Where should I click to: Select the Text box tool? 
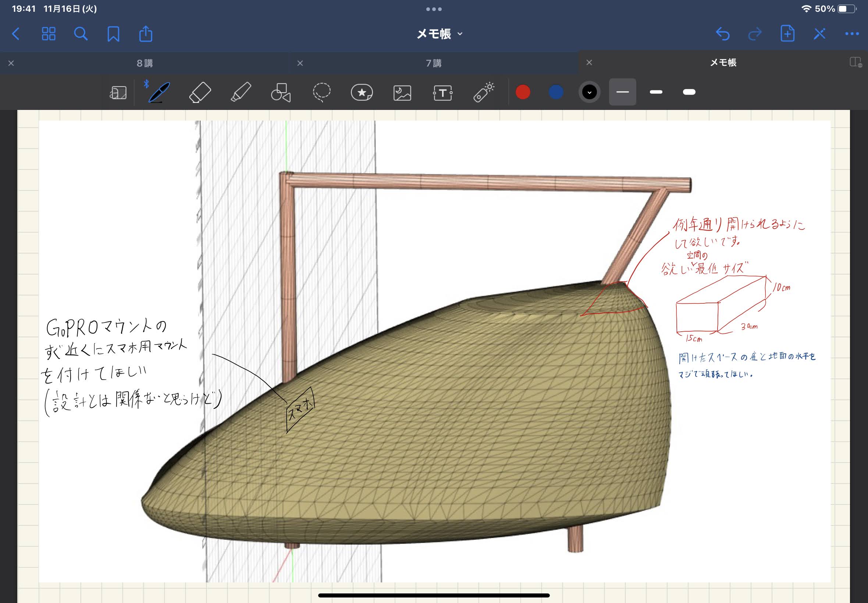click(x=442, y=92)
